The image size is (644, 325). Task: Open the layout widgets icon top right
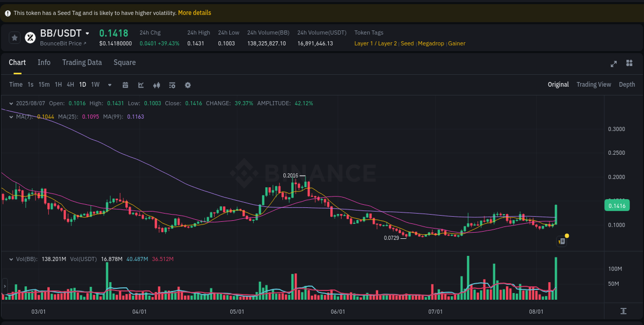pyautogui.click(x=629, y=63)
